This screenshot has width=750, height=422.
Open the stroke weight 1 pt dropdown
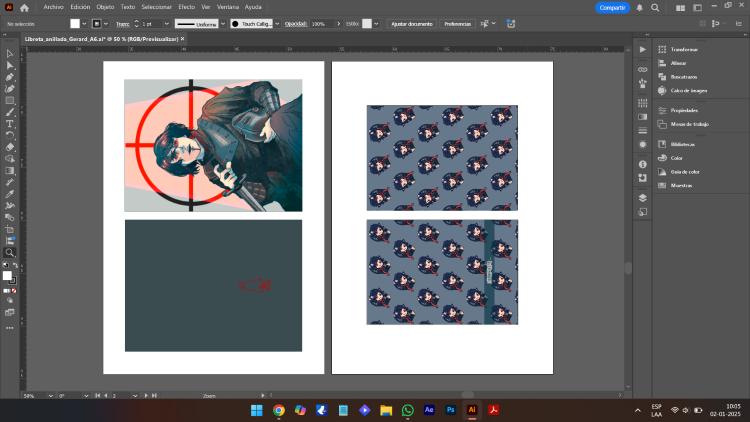click(x=166, y=24)
